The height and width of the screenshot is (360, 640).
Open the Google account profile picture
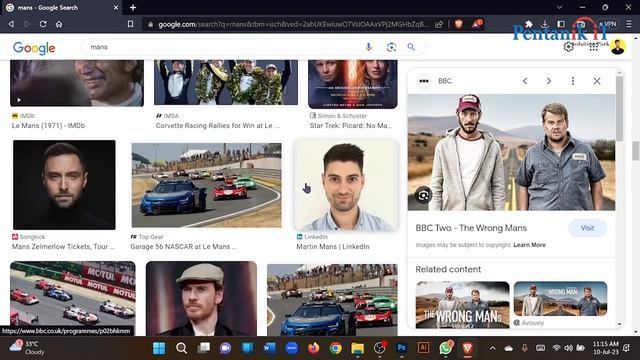tap(618, 47)
